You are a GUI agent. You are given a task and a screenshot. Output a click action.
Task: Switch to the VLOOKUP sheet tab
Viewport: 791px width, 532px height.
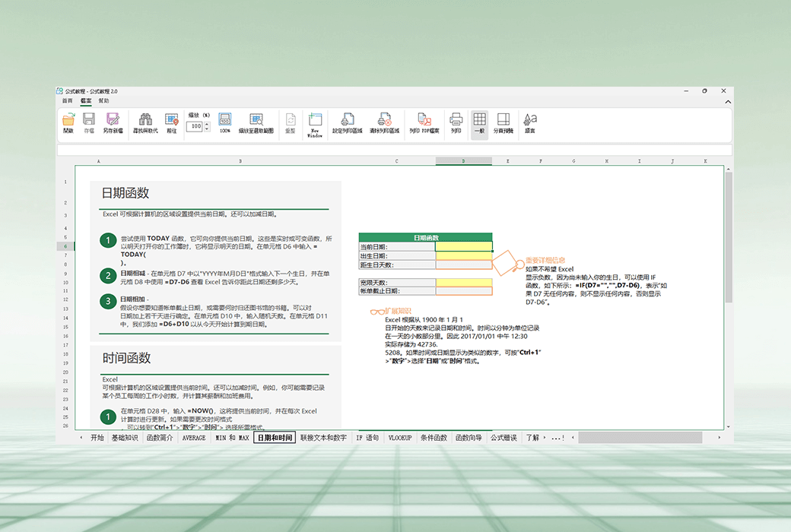click(x=400, y=438)
